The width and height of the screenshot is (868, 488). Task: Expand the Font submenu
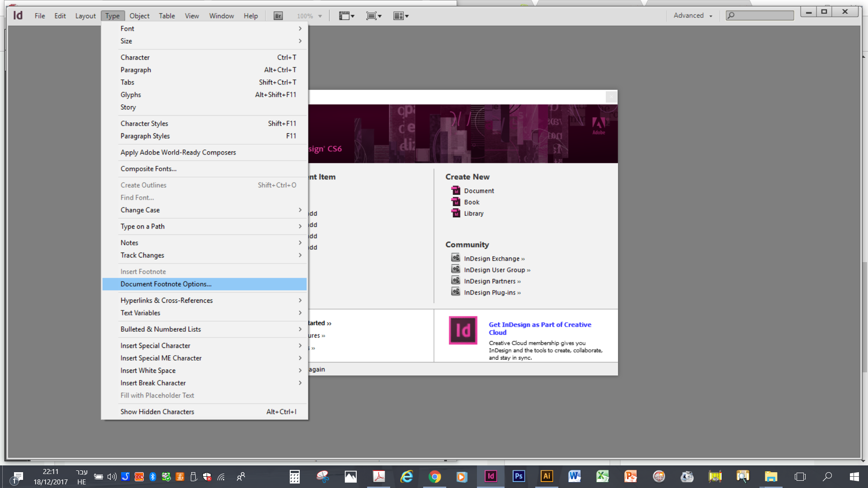tap(204, 28)
